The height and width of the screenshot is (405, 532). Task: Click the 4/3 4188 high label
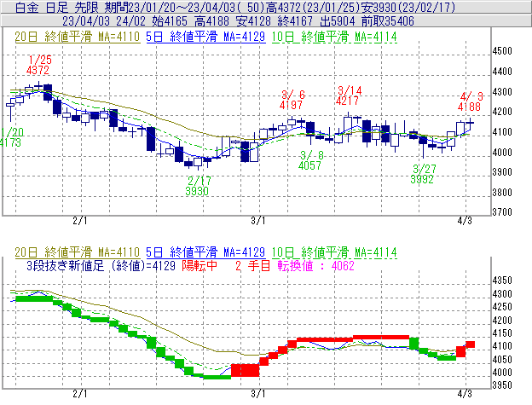coord(470,101)
